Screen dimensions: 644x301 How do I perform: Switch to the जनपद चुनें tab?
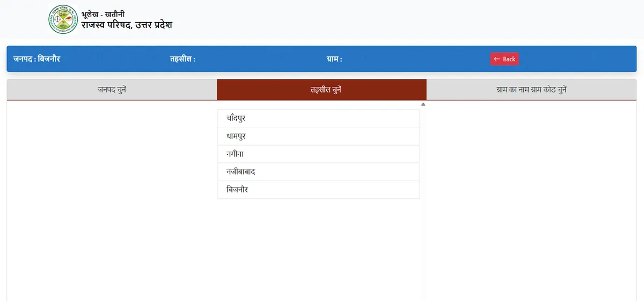112,90
